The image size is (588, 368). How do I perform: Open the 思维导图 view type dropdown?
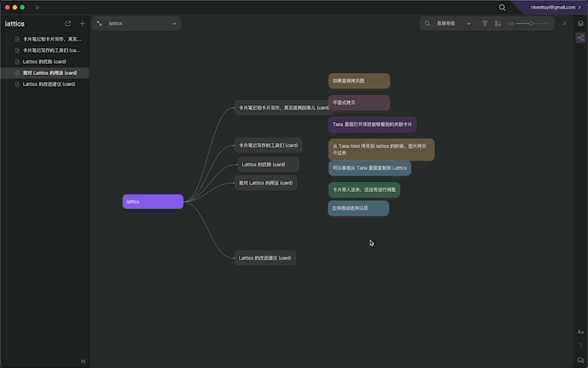(453, 24)
